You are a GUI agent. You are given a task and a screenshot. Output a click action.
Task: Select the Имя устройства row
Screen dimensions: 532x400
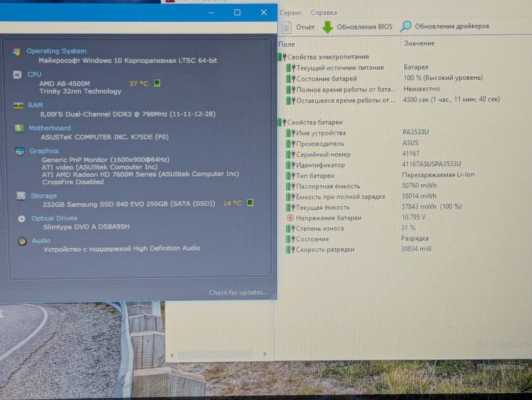357,133
